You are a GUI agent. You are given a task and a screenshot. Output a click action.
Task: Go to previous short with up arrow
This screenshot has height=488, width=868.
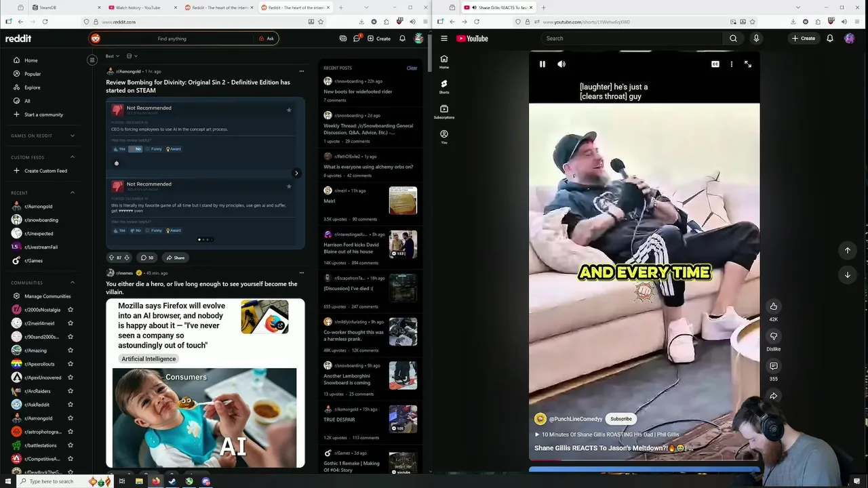(847, 251)
